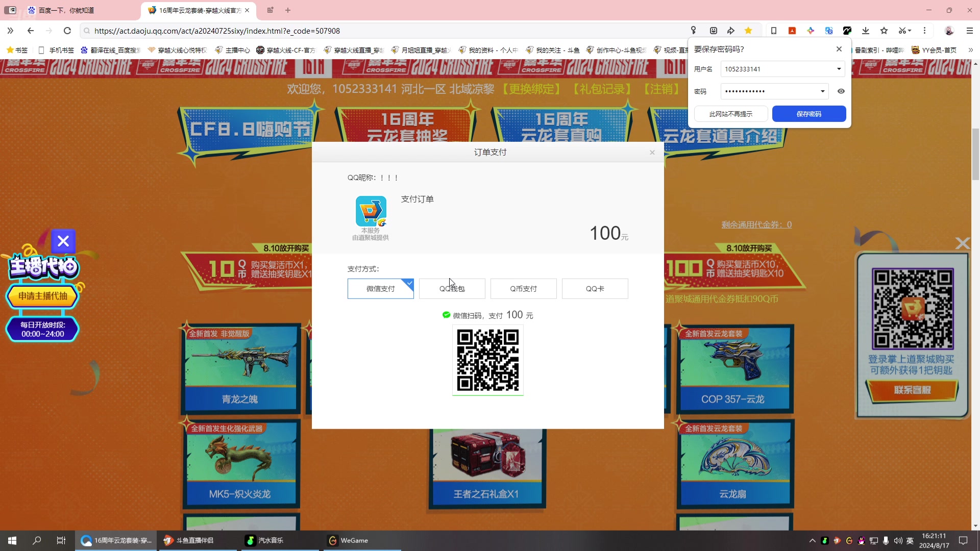Expand the sidebar double-chevron button

[10, 31]
